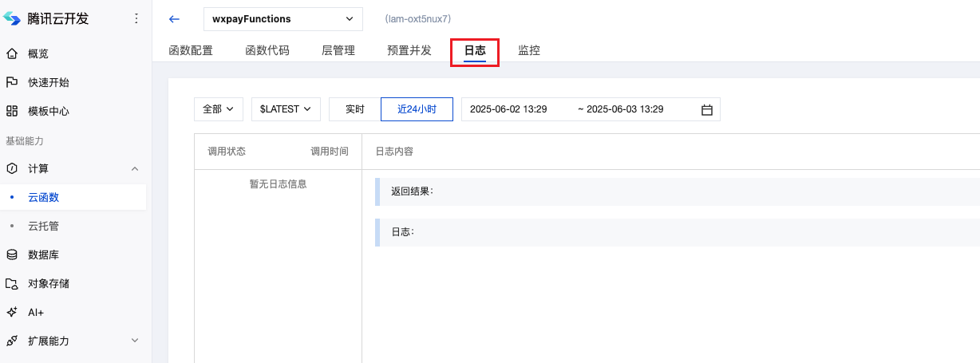
Task: Switch to the 函数配置 tab
Action: pos(191,50)
